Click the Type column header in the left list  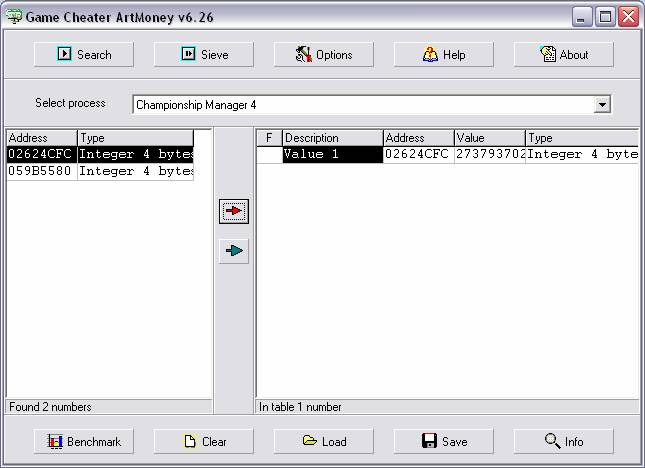click(x=135, y=138)
